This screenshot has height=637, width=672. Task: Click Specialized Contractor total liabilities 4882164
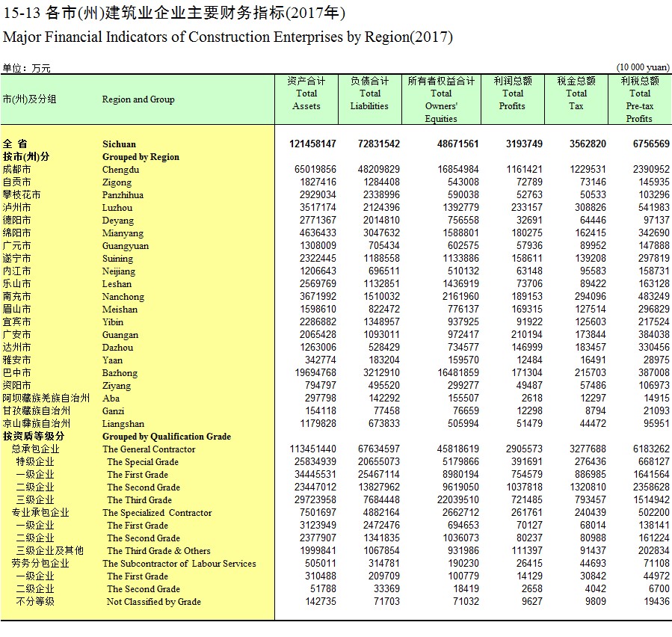coord(381,513)
